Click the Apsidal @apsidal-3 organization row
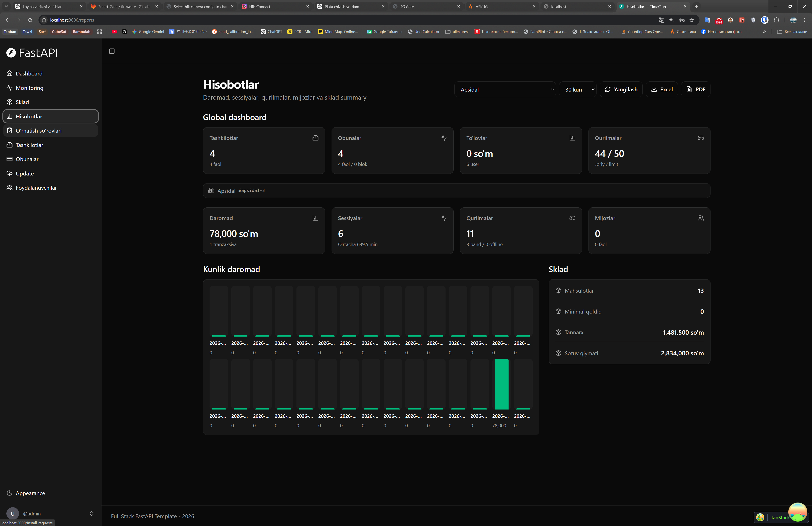The image size is (812, 526). click(457, 191)
